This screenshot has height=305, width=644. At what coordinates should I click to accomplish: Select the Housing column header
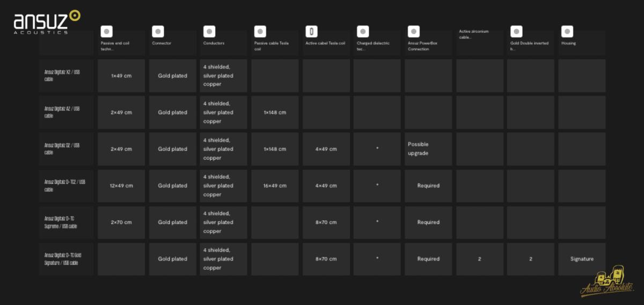568,43
